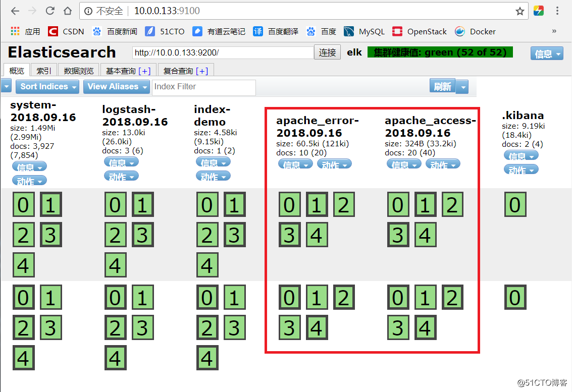Select the first-row shard 0 of .kibana
This screenshot has width=572, height=392.
click(515, 204)
